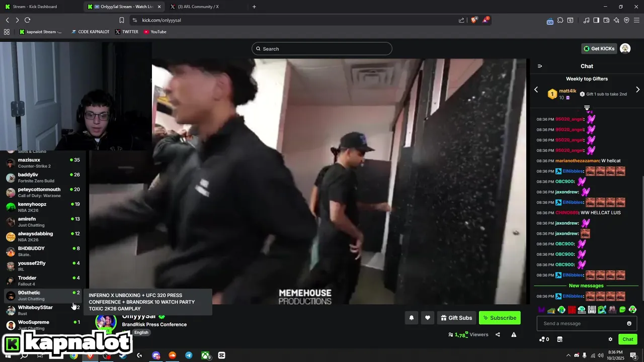This screenshot has height=362, width=644.
Task: Open the emoji picker smiley icon
Action: point(629,323)
